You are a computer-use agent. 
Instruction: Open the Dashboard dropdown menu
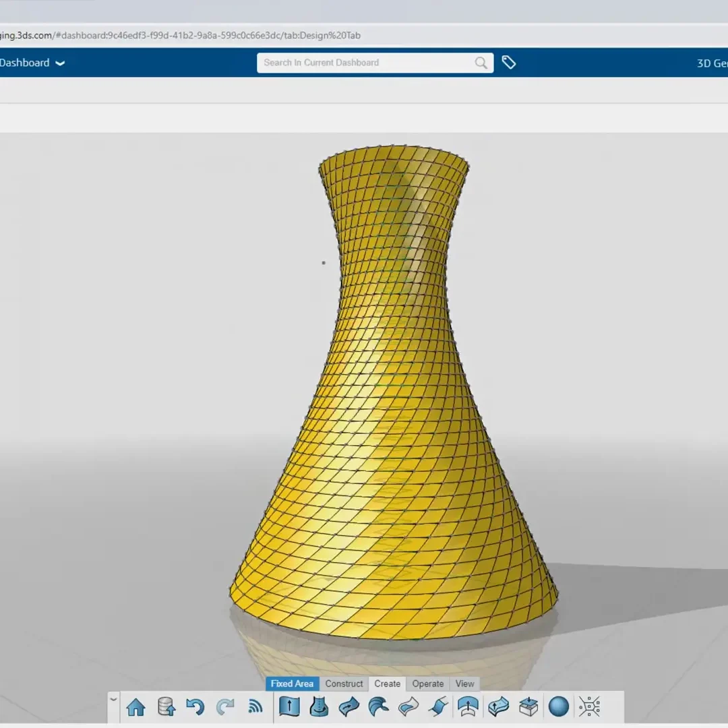click(32, 63)
